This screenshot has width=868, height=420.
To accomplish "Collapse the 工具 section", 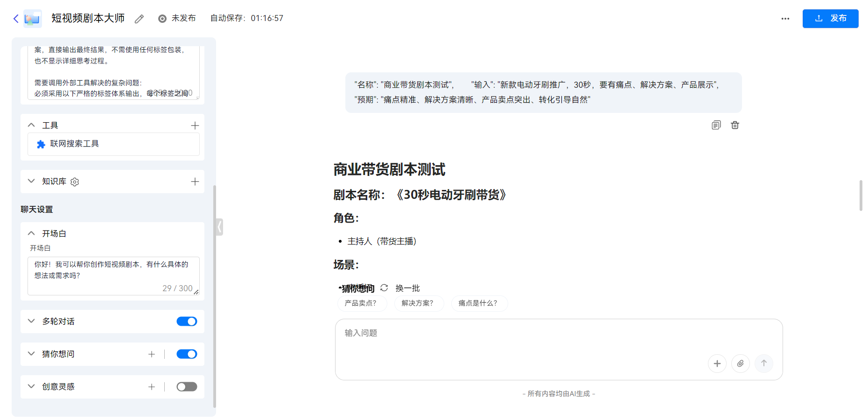I will [31, 125].
